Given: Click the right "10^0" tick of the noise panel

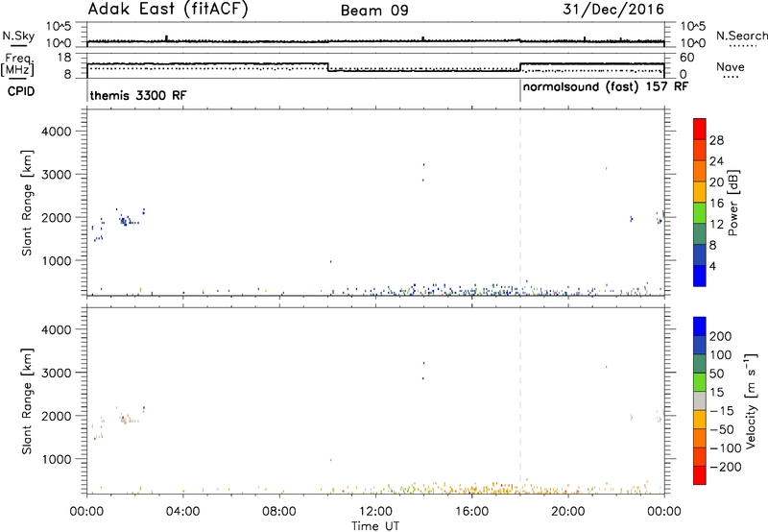Looking at the screenshot, I should click(693, 43).
